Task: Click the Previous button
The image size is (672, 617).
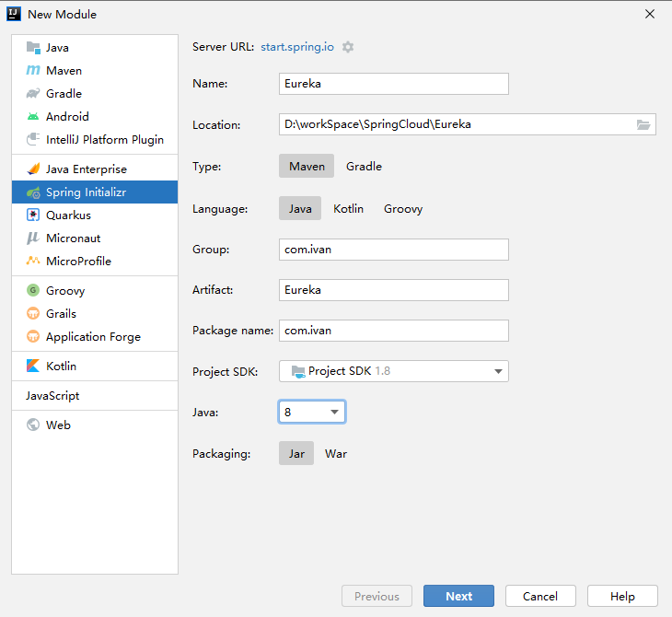Action: 377,596
